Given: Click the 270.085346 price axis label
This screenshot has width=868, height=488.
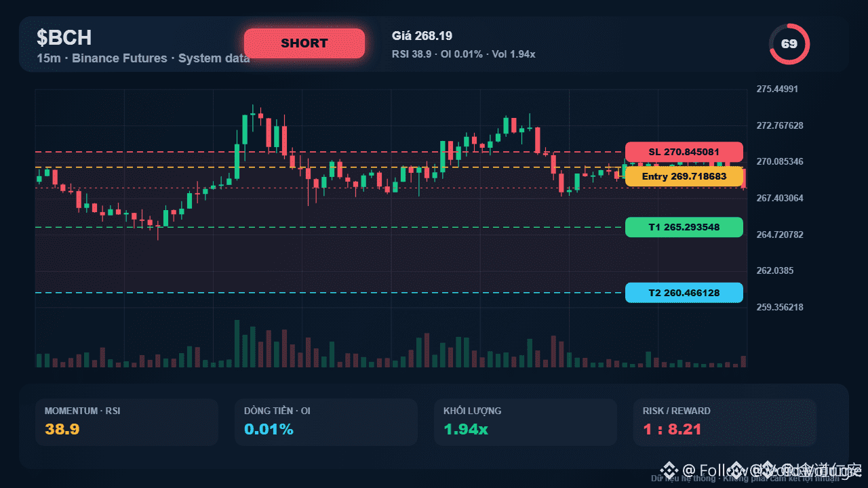Looking at the screenshot, I should [x=780, y=162].
